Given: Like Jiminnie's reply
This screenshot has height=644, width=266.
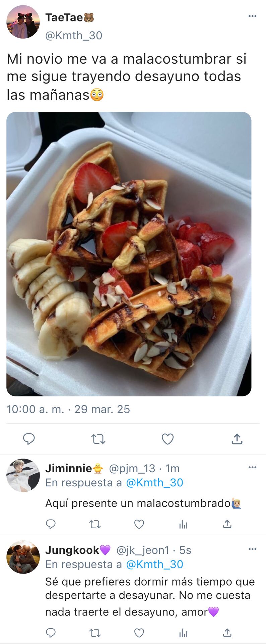Looking at the screenshot, I should 139,524.
